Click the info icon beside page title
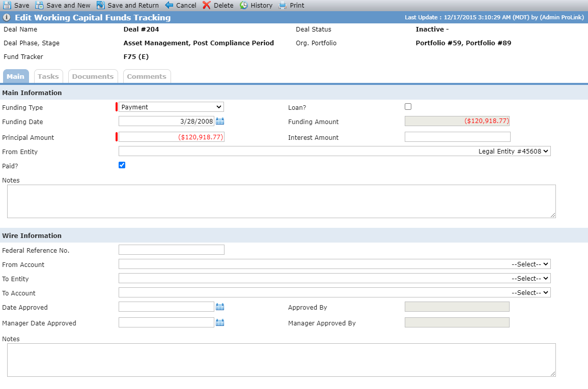 click(7, 17)
